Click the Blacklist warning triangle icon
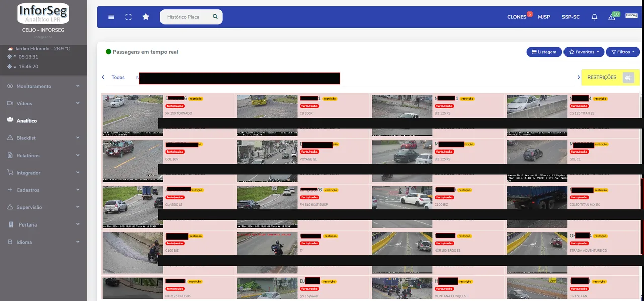644x301 pixels. (10, 138)
